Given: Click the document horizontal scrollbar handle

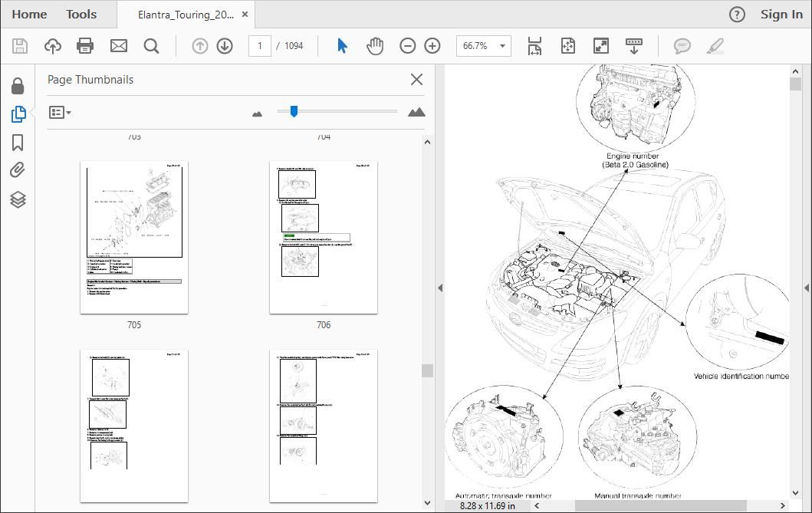Looking at the screenshot, I should click(x=661, y=506).
